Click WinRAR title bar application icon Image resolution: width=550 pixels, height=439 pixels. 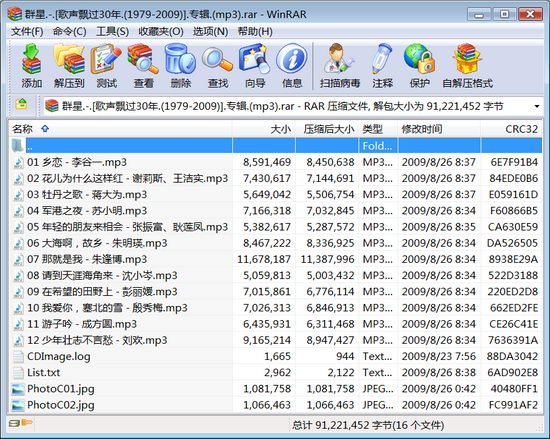click(x=15, y=14)
